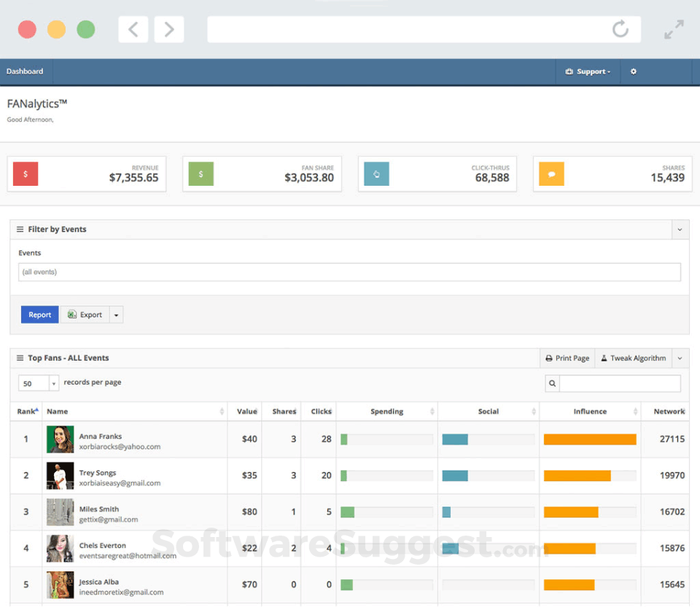Viewport: 700px width, 615px height.
Task: Click the orange Shares comment icon
Action: click(x=551, y=174)
